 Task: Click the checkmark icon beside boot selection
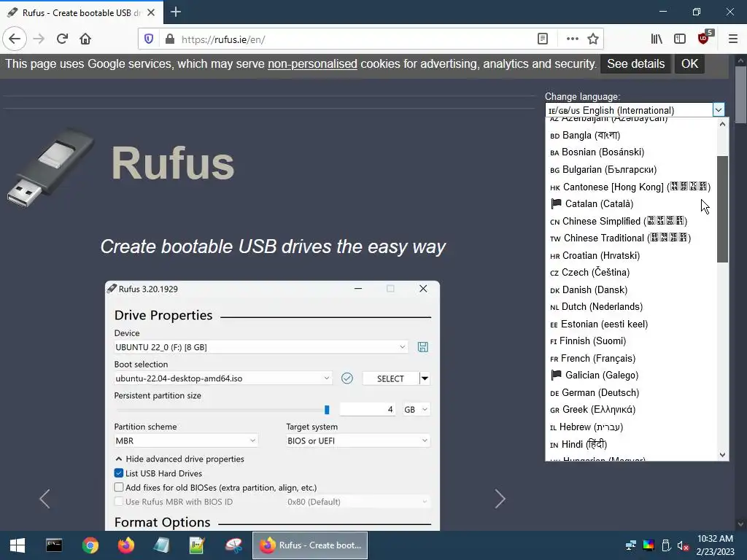pyautogui.click(x=347, y=378)
